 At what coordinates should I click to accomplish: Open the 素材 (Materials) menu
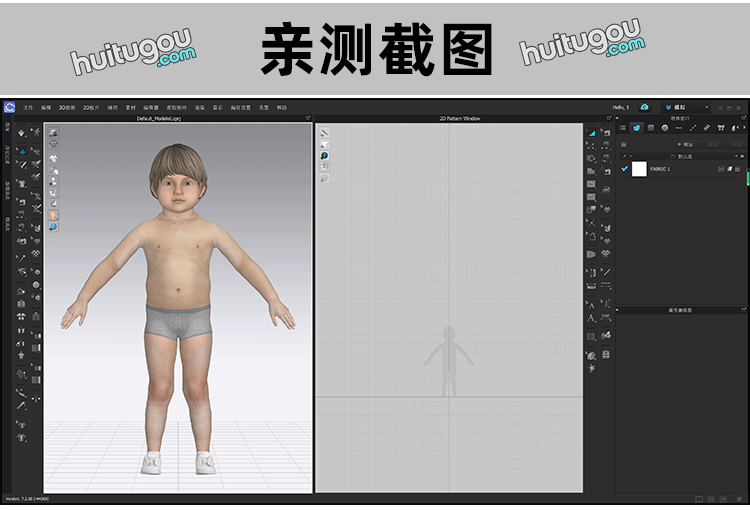click(x=130, y=107)
